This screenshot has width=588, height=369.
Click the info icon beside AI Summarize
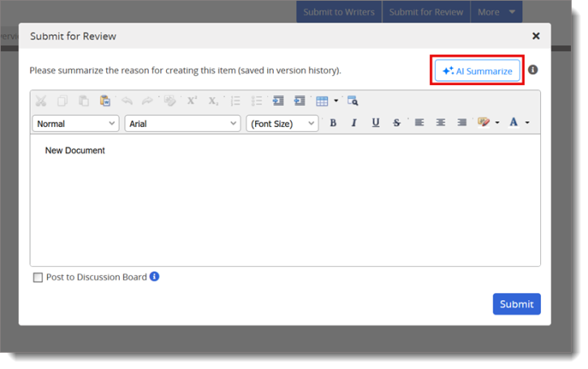[x=533, y=70]
